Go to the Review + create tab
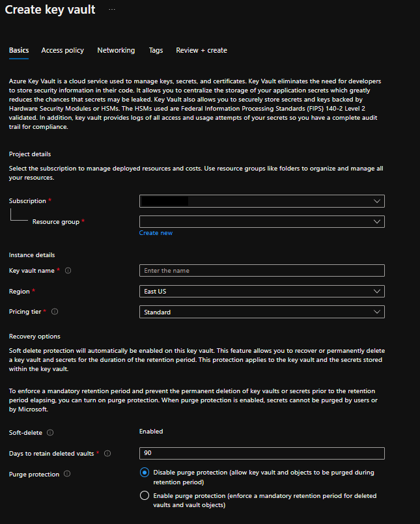Screen dimensions: 420x524 coord(202,50)
